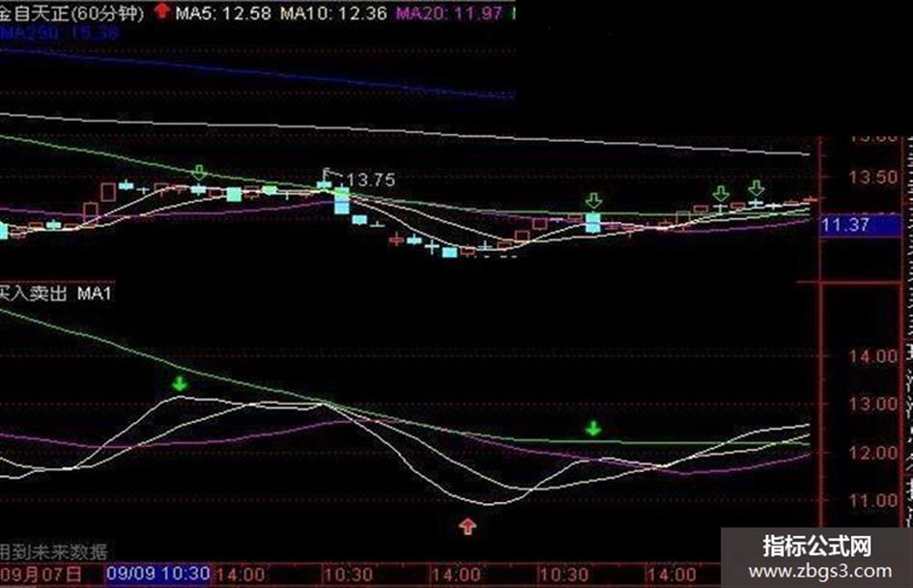This screenshot has height=588, width=913.
Task: Click the 金自天正(60分钟) chart title
Action: pyautogui.click(x=71, y=13)
